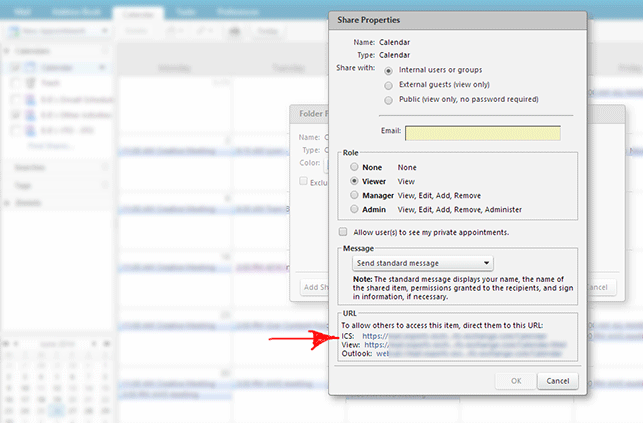Select Public view only sharing option
The height and width of the screenshot is (423, 643).
pyautogui.click(x=388, y=100)
